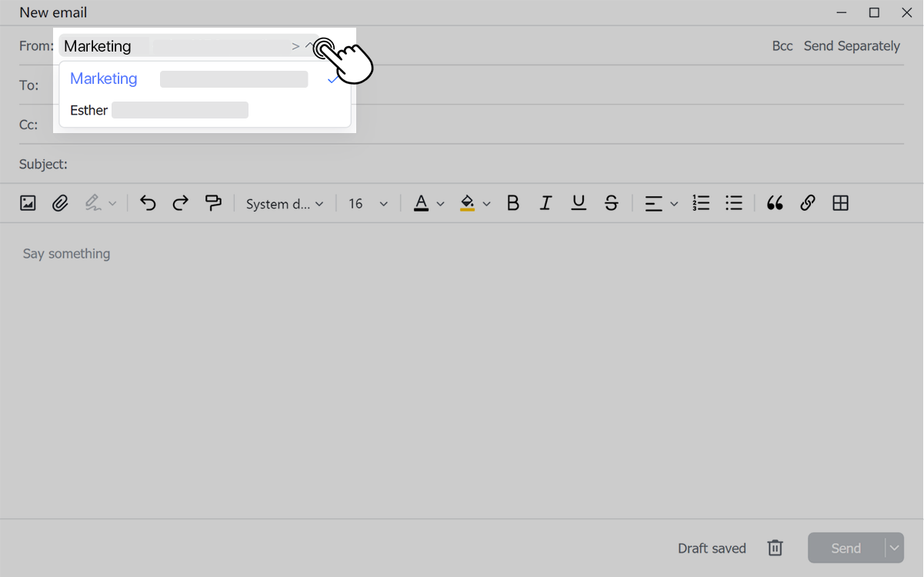Toggle bold formatting
Image resolution: width=924 pixels, height=577 pixels.
click(513, 203)
